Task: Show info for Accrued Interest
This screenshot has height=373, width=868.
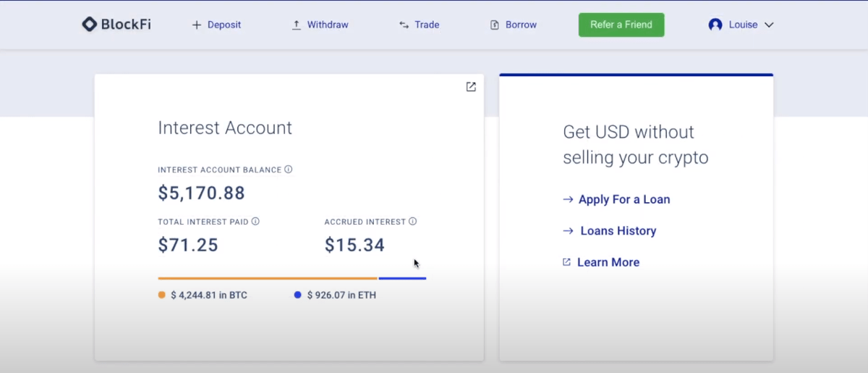Action: click(413, 222)
